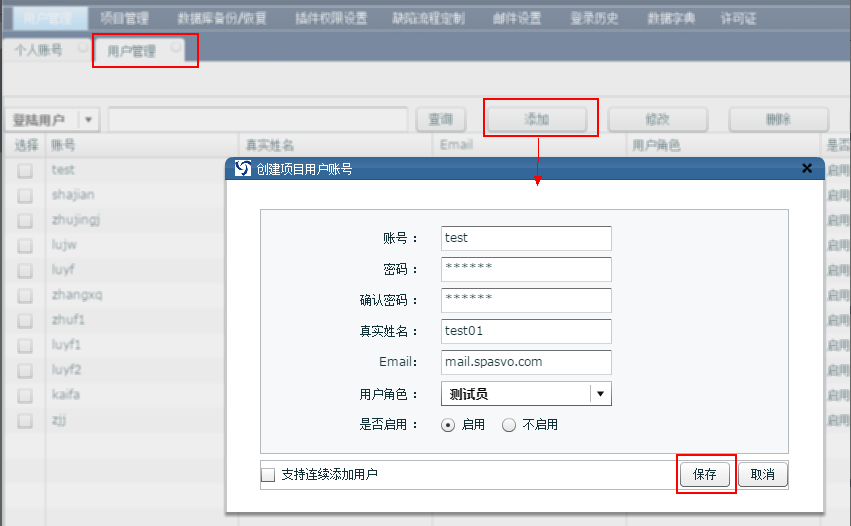
Task: Open the 登陆用户 search type dropdown
Action: 89,120
